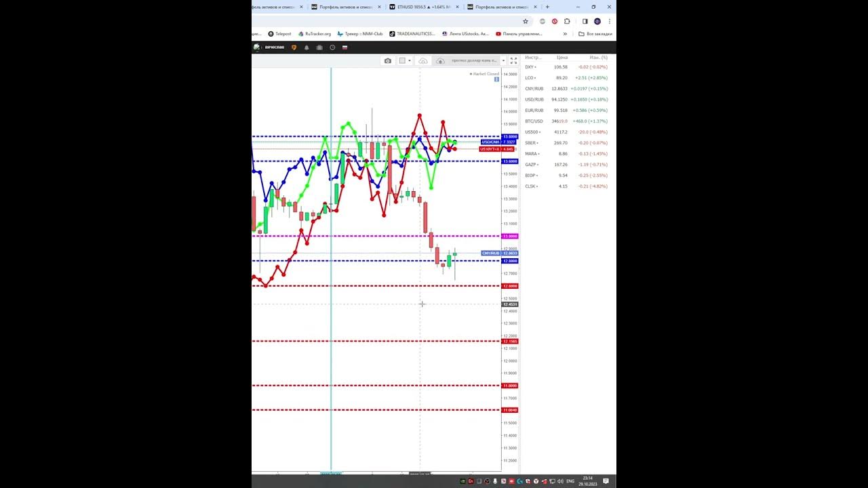868x488 pixels.
Task: Open notifications bell in the site header
Action: click(x=307, y=47)
